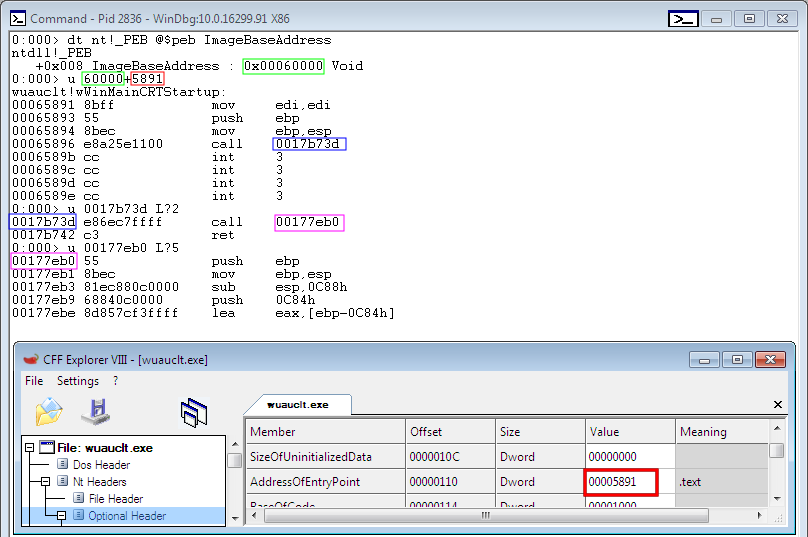Click the SizeOfUninitializedData member cell
This screenshot has width=808, height=537.
click(x=326, y=457)
